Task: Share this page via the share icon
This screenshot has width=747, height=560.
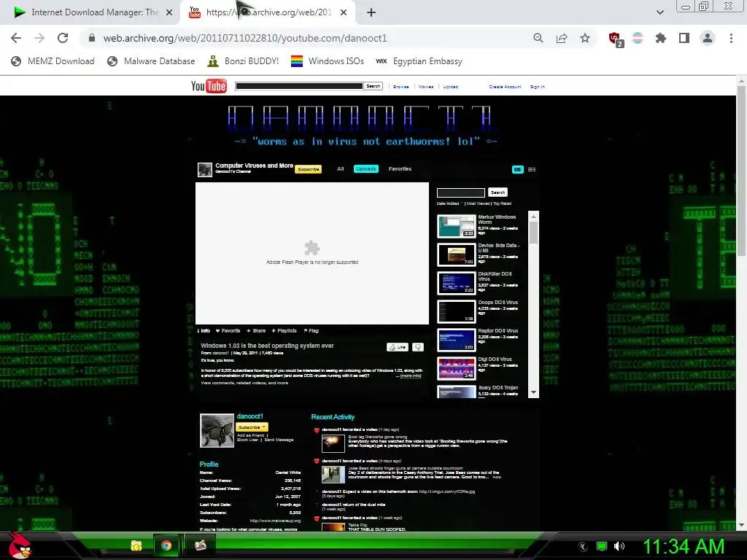Action: coord(562,38)
